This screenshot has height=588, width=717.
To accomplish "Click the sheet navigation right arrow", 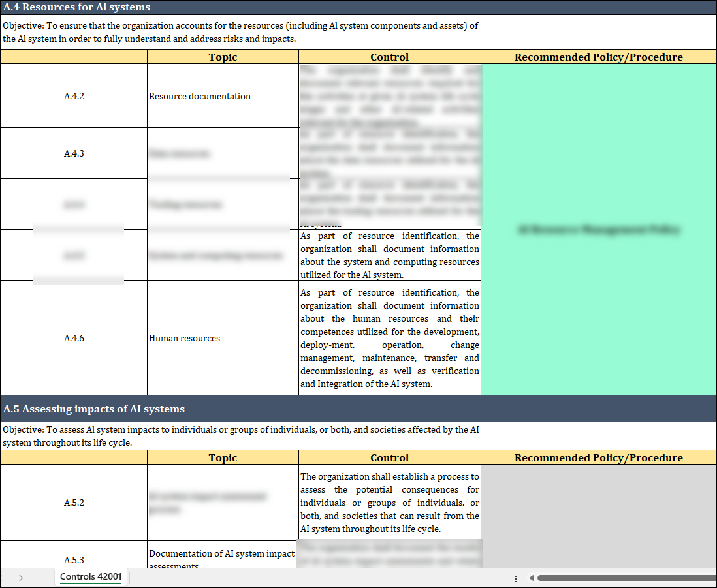I will point(22,578).
